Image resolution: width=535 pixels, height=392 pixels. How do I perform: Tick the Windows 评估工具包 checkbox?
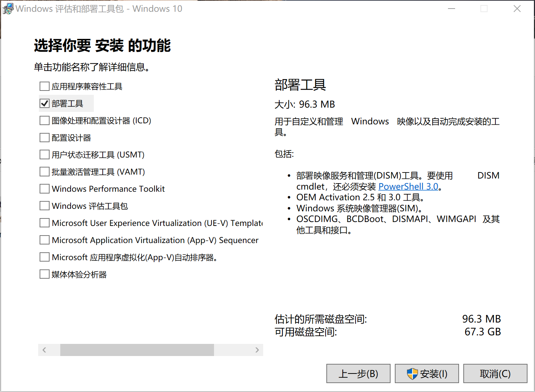pos(45,206)
